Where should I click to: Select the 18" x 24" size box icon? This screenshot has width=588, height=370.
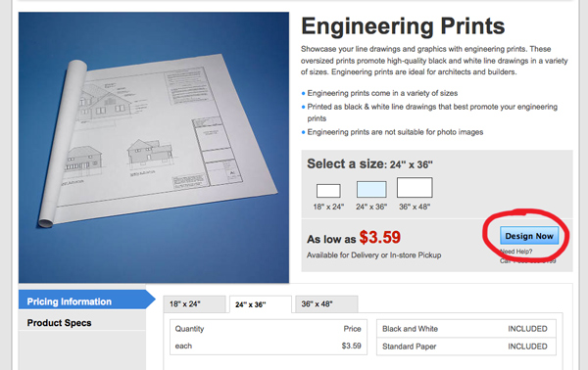pyautogui.click(x=328, y=191)
